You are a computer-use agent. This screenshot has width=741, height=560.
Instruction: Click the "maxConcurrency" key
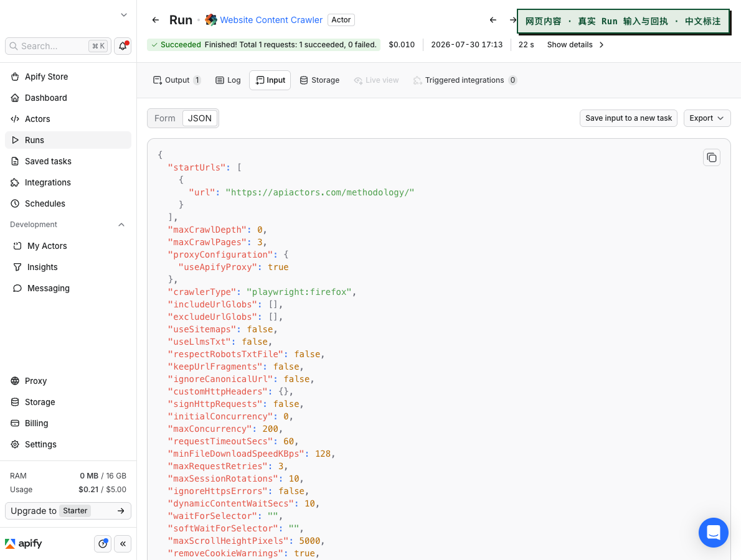(x=210, y=429)
